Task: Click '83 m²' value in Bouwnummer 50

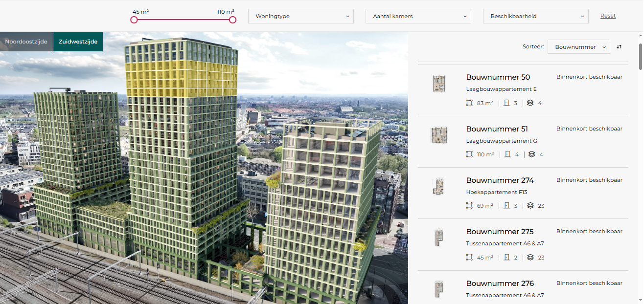Action: pos(485,103)
